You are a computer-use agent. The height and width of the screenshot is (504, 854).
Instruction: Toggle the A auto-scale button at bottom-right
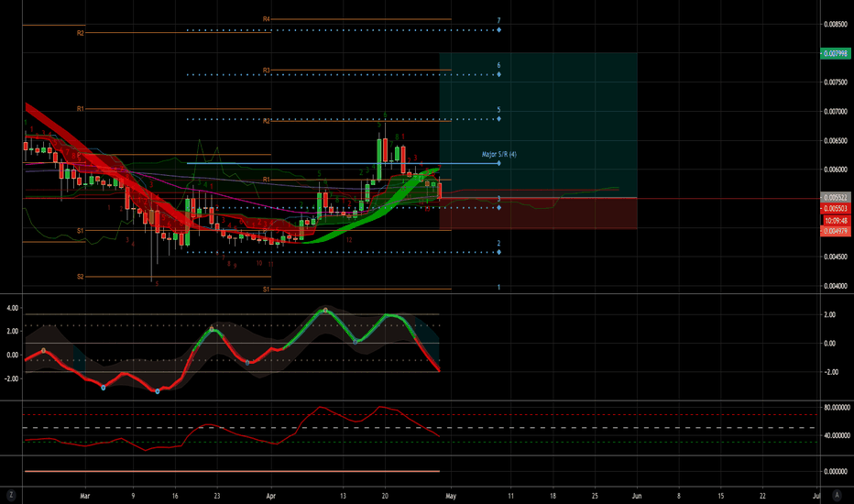pos(837,495)
